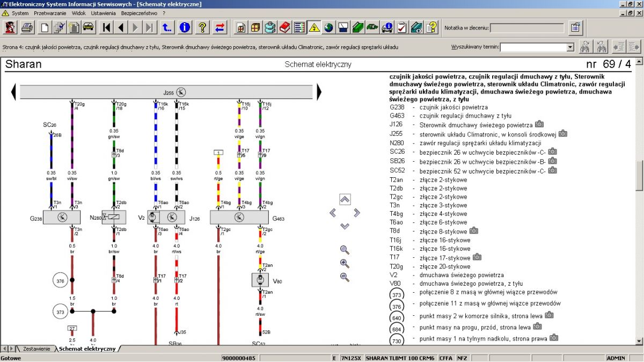The image size is (644, 362).
Task: Click legend entry V2 dmuchawa świeżego powietrza
Action: click(x=447, y=275)
